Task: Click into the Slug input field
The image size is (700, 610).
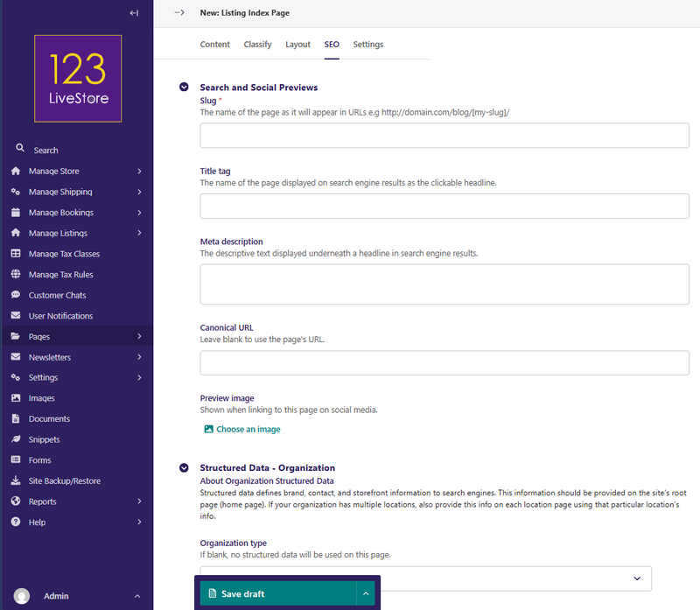Action: point(444,136)
